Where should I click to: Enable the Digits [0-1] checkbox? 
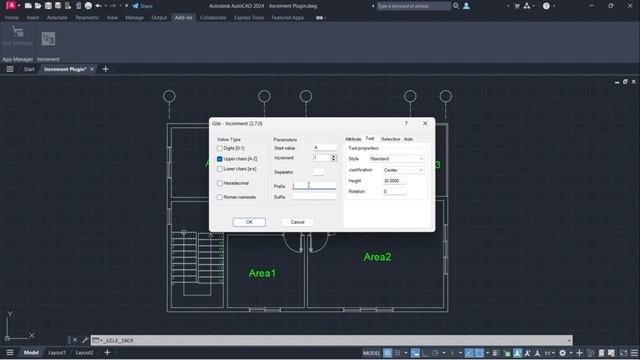click(220, 148)
